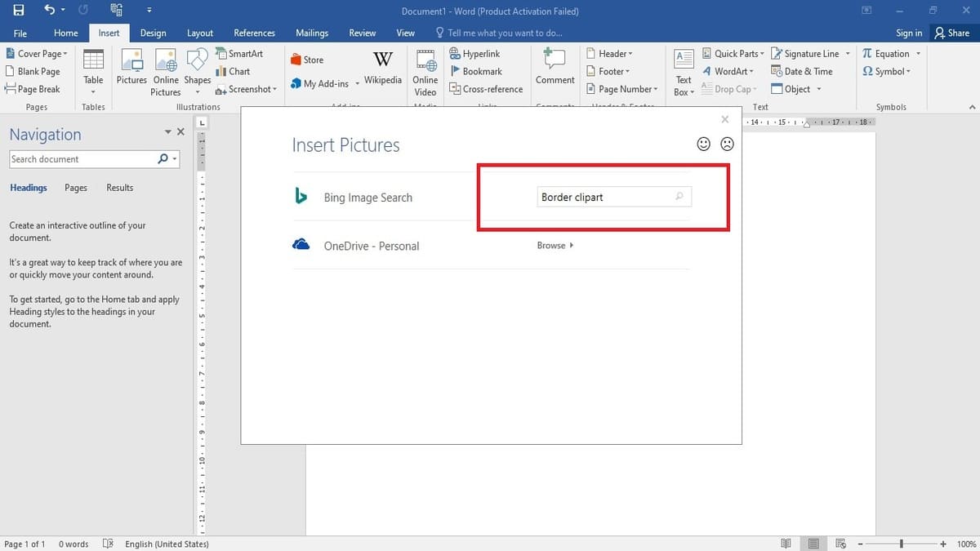Click the frowning face feedback icon
The image size is (980, 551).
click(x=727, y=144)
